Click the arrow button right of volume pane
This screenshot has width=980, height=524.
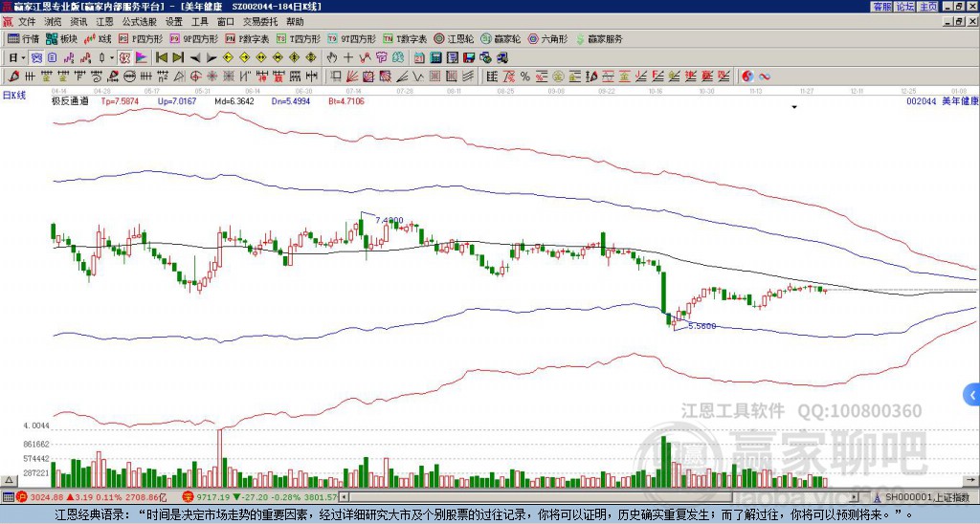pyautogui.click(x=972, y=480)
